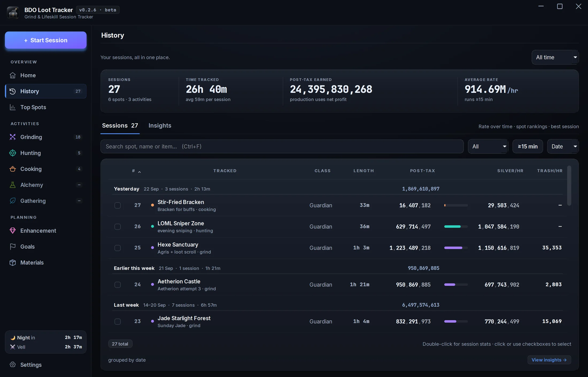Click Aetherion Castle session name
This screenshot has height=377, width=588.
(179, 281)
